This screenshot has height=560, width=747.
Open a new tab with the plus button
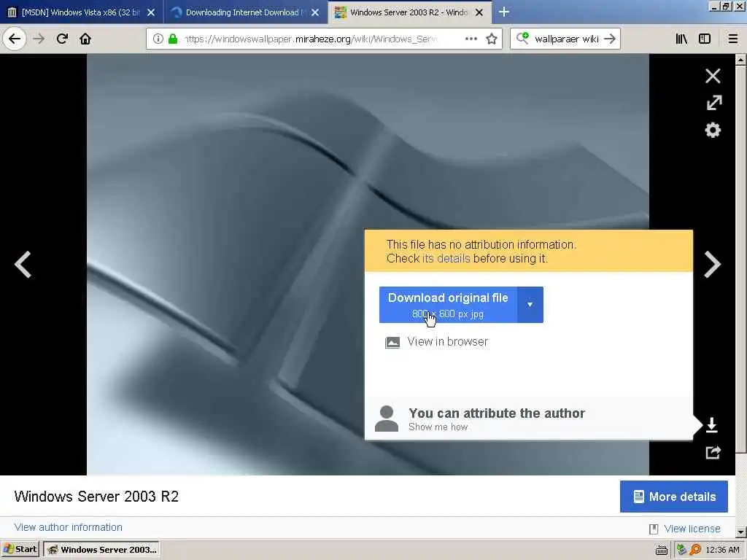point(503,12)
